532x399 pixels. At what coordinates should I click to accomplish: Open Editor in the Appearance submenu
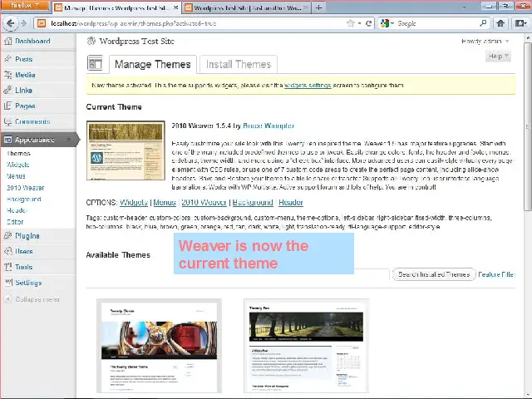click(15, 222)
